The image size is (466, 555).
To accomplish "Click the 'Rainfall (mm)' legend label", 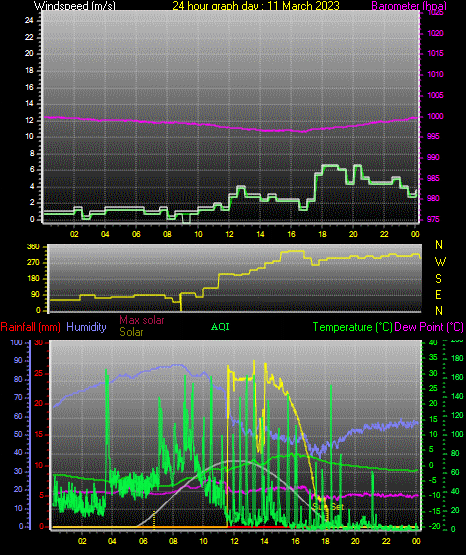I will pyautogui.click(x=30, y=327).
